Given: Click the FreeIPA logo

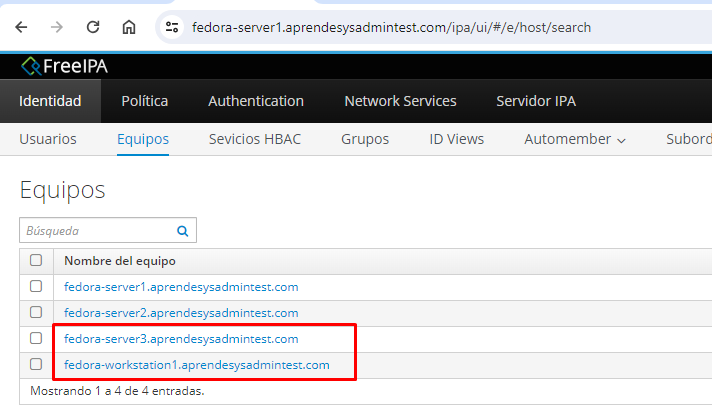Looking at the screenshot, I should pyautogui.click(x=65, y=66).
